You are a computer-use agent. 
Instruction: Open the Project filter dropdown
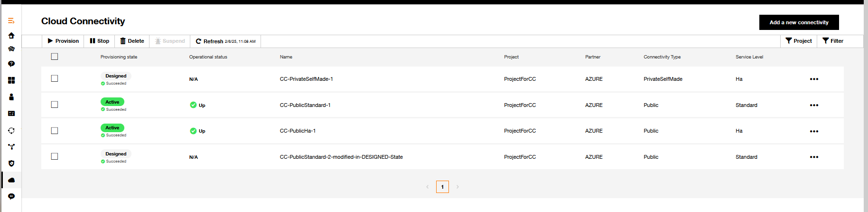799,41
